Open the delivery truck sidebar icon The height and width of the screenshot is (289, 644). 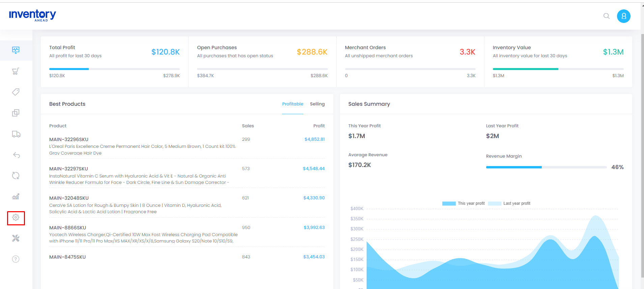16,134
